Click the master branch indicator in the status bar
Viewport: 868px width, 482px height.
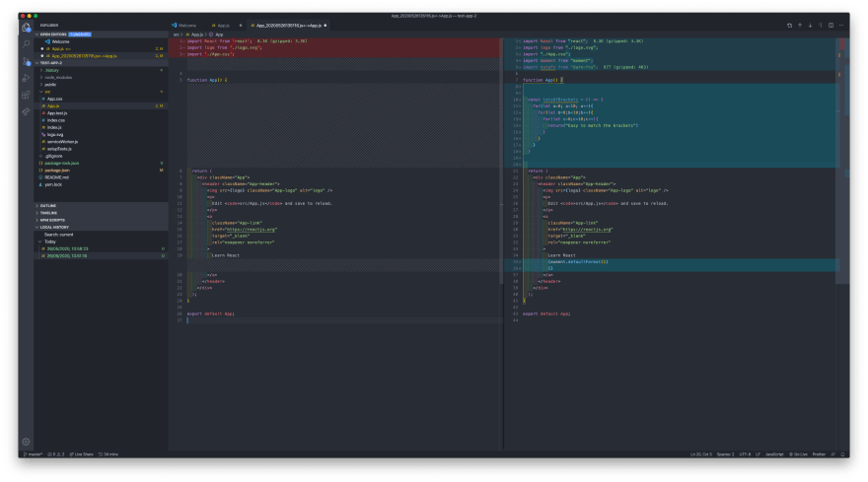coord(33,454)
